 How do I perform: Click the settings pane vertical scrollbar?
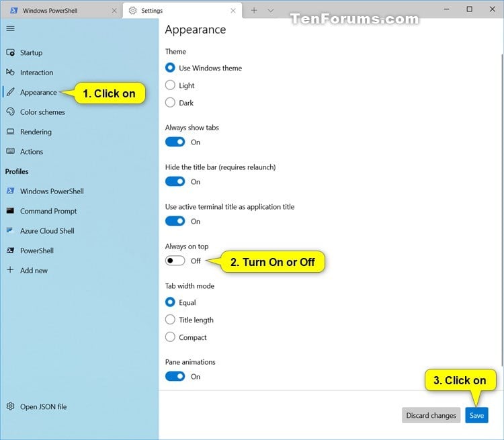point(502,209)
